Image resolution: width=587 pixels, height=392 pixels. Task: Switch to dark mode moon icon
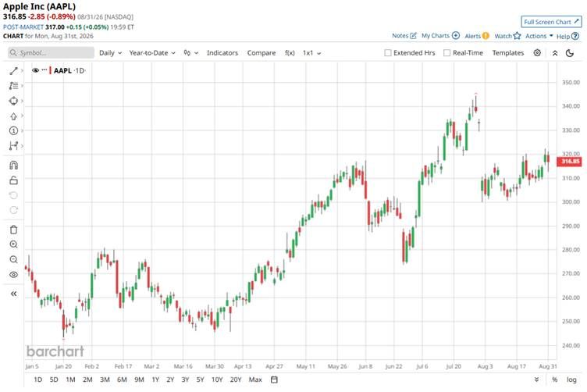click(570, 53)
